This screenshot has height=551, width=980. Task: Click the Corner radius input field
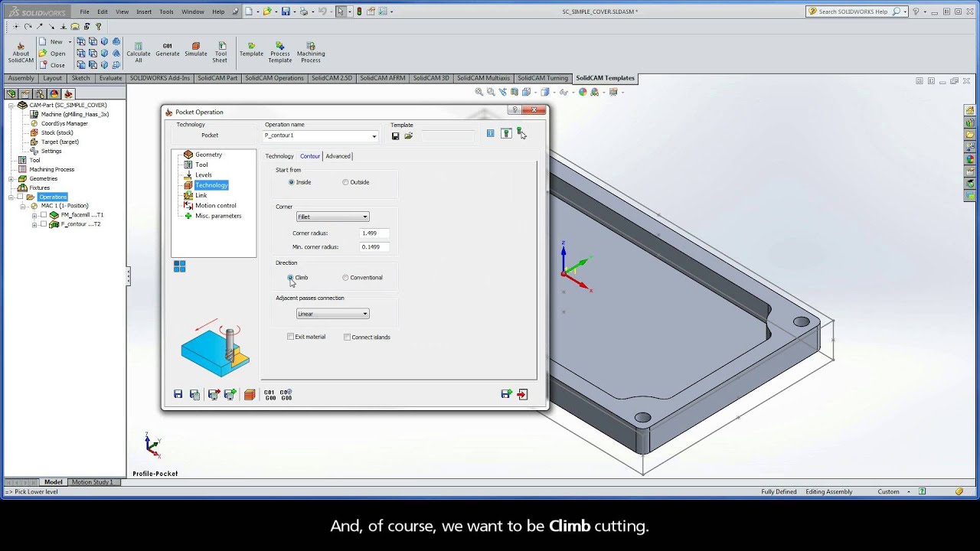coord(374,233)
